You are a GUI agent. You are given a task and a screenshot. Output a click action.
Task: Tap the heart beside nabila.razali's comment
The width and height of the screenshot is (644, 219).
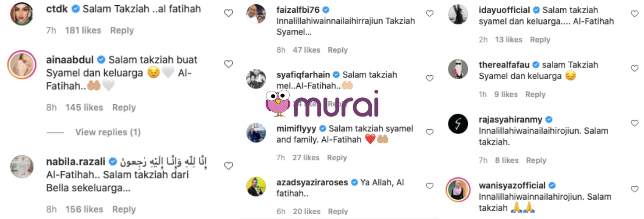coord(228,166)
